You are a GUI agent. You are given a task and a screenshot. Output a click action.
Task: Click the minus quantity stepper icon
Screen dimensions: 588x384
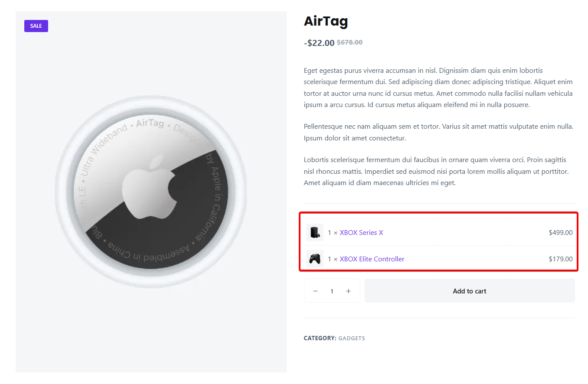[x=316, y=291]
